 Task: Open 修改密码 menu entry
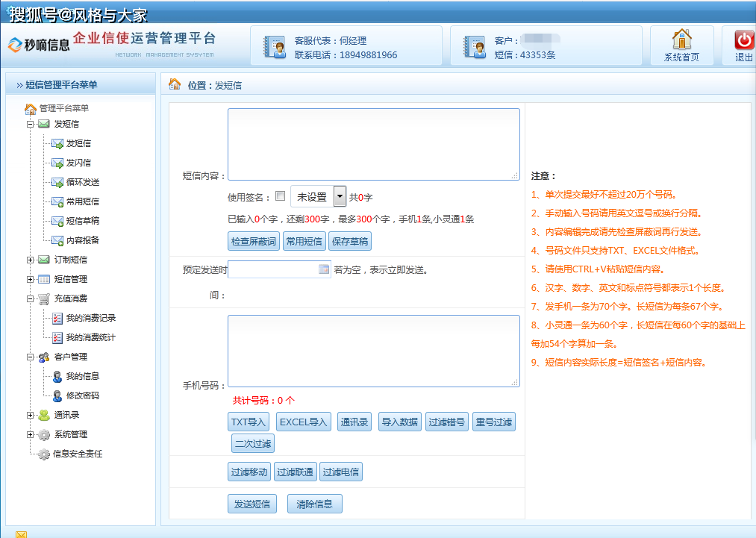click(x=83, y=395)
